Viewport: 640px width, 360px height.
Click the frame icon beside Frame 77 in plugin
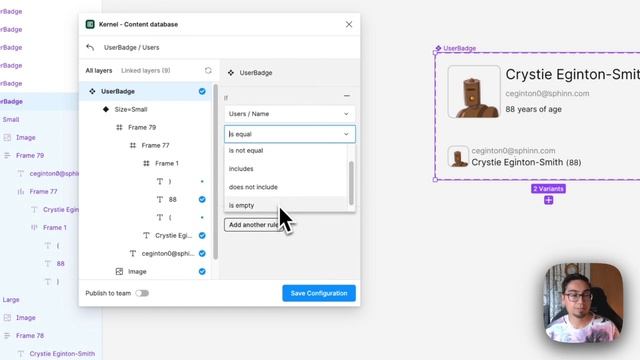pyautogui.click(x=133, y=145)
